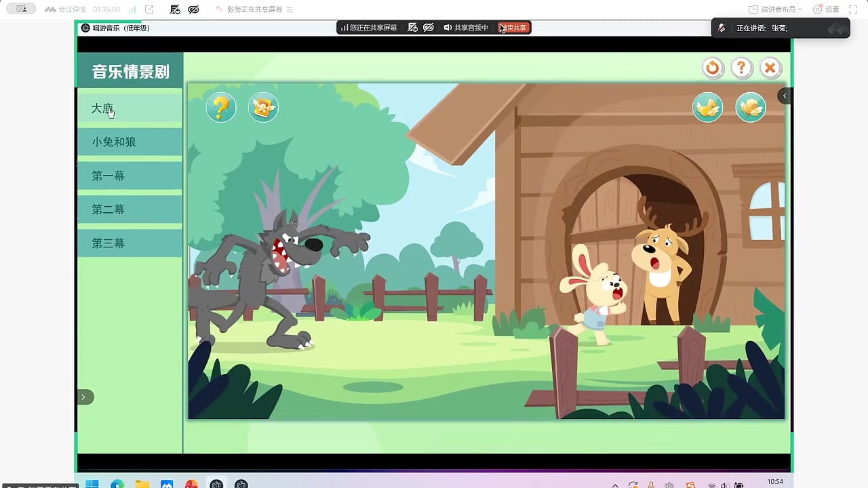The height and width of the screenshot is (488, 868).
Task: Click the left yellow bird button in the scene
Action: [x=708, y=107]
